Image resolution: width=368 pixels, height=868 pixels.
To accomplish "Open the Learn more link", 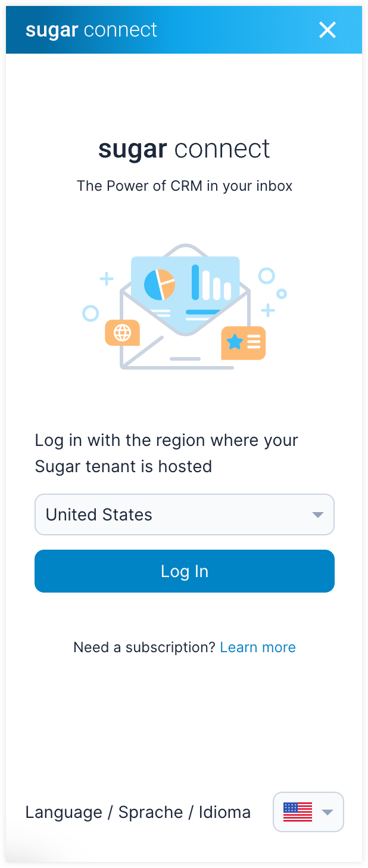I will point(257,647).
